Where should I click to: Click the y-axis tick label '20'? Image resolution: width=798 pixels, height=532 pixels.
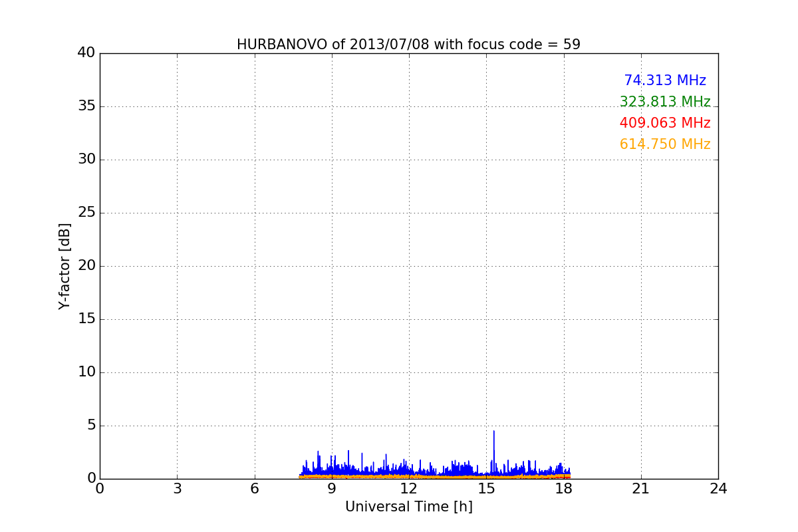tap(86, 266)
